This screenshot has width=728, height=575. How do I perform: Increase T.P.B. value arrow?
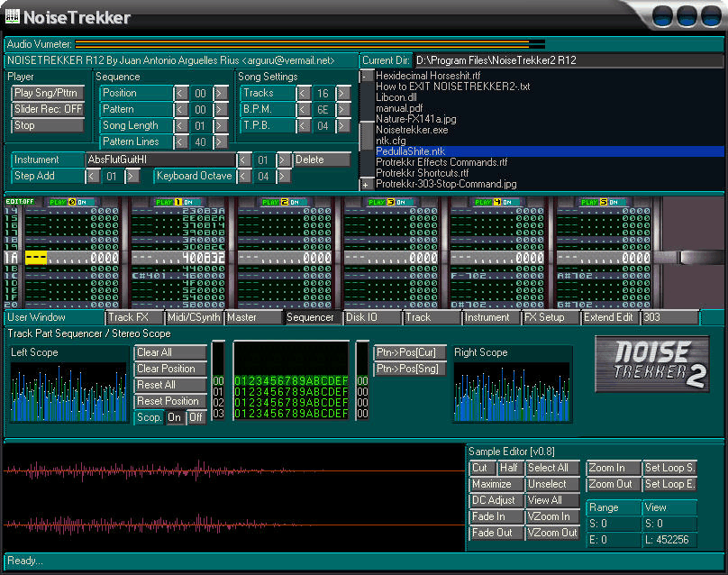pyautogui.click(x=343, y=126)
